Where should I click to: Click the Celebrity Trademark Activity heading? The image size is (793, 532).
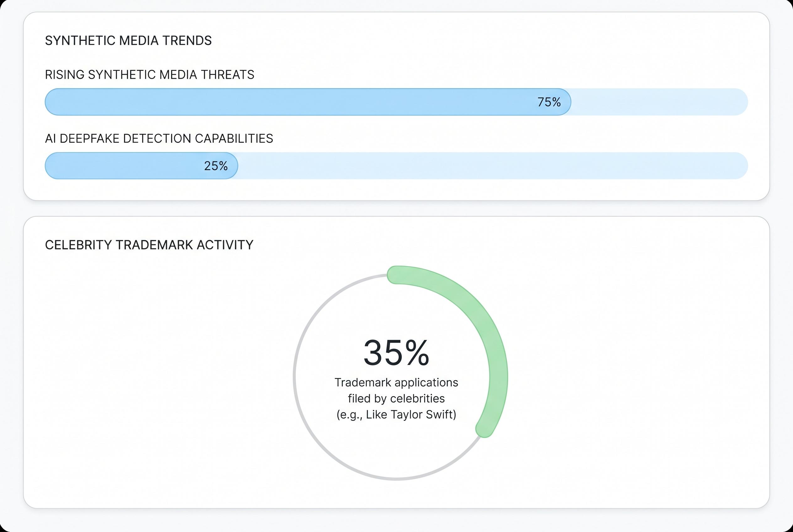(149, 245)
